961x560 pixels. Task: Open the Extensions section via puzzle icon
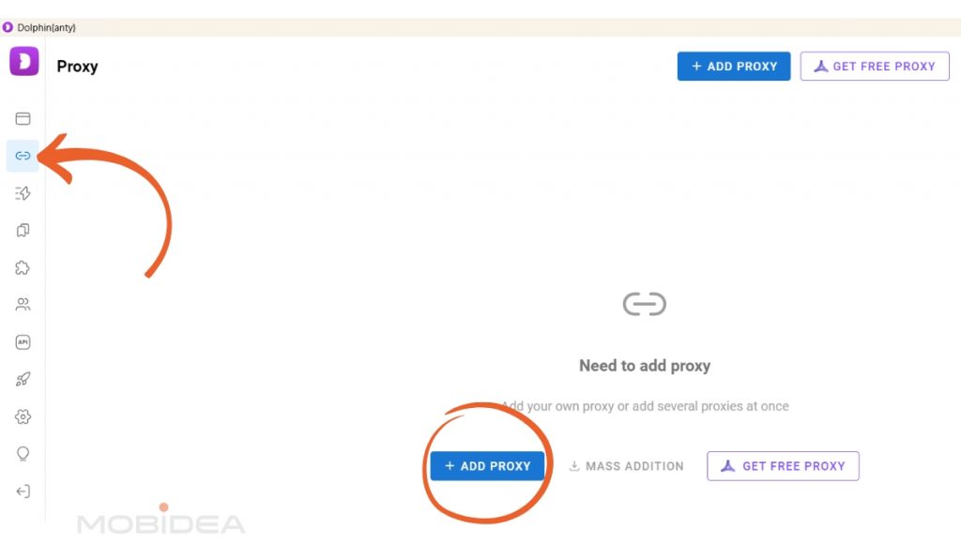[x=22, y=267]
